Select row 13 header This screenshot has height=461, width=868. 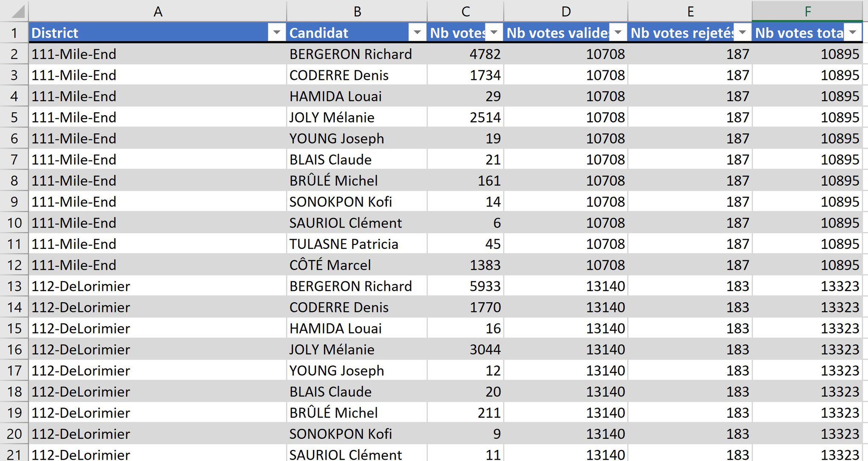point(13,286)
